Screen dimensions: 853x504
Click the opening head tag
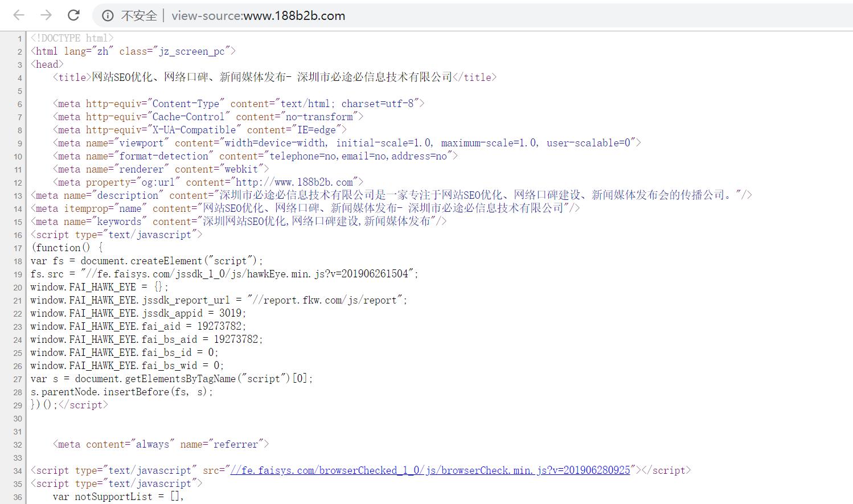(x=47, y=64)
